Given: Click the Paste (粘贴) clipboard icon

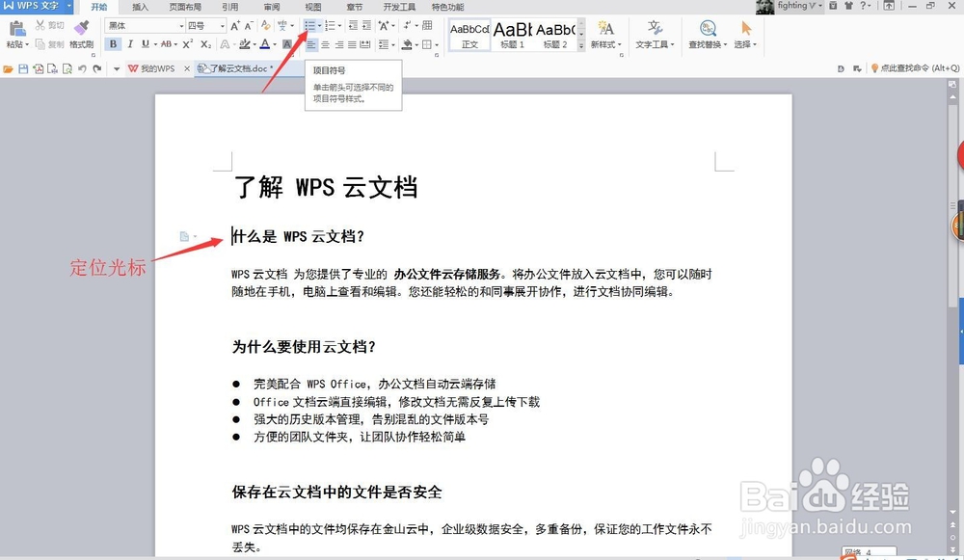Looking at the screenshot, I should point(17,28).
